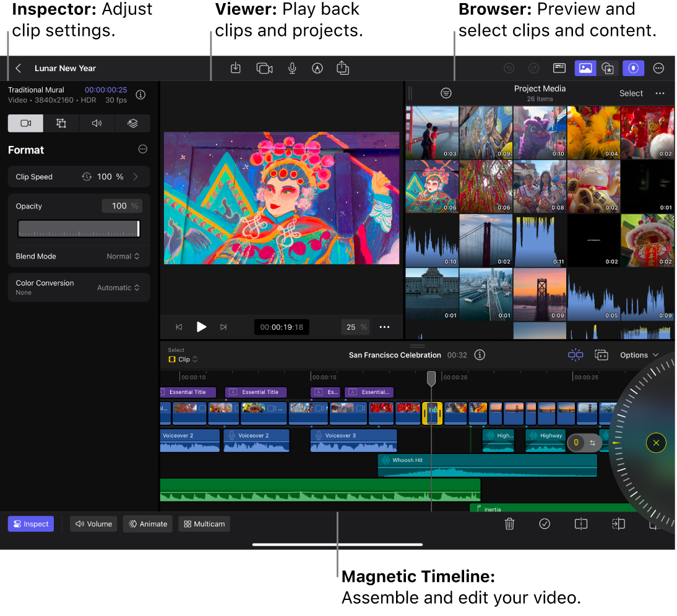Delete the selected clip with trash icon
Viewport: 677px width, 616px height.
[x=509, y=524]
